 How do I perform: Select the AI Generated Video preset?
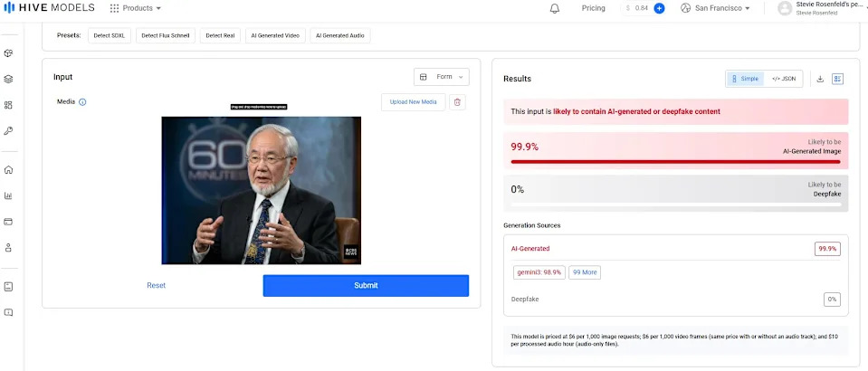pos(275,35)
